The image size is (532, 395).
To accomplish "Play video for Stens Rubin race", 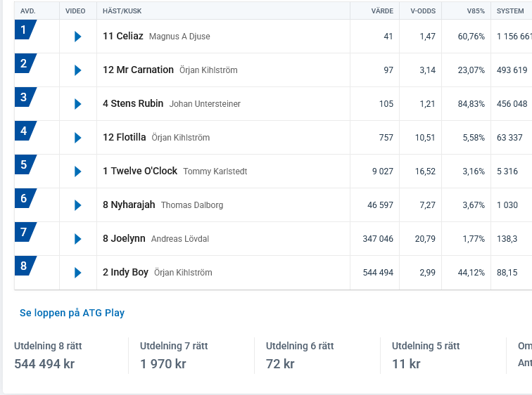I will [78, 104].
